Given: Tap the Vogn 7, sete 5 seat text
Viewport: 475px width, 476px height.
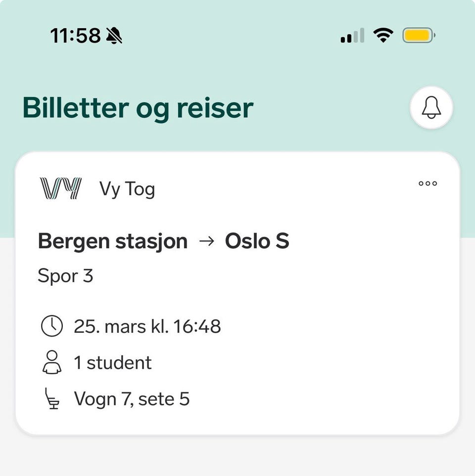Looking at the screenshot, I should pos(132,399).
